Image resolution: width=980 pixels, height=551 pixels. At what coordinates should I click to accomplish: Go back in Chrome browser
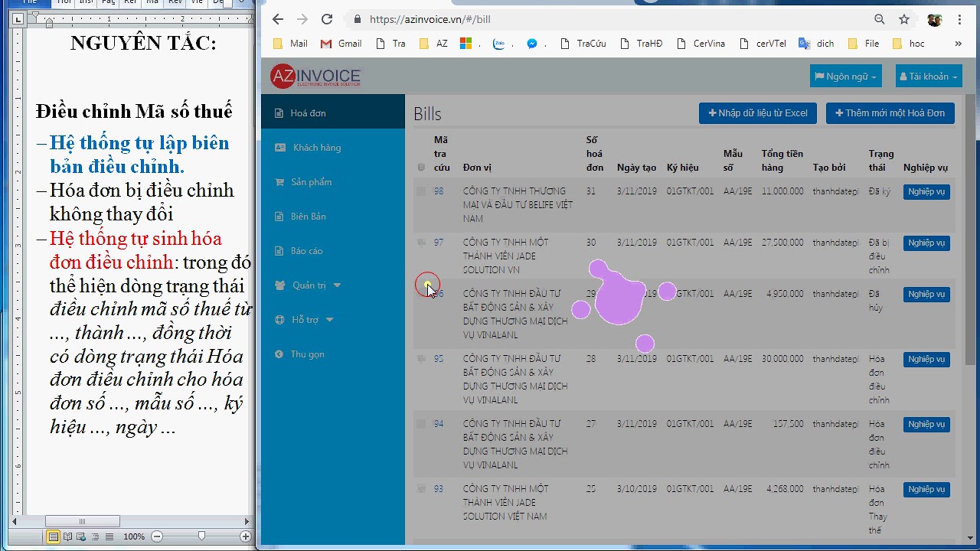tap(277, 19)
